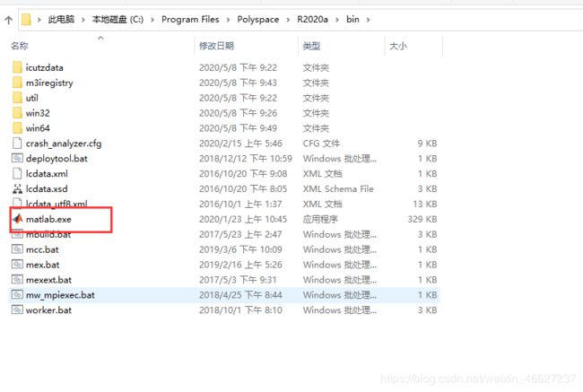Click the lcdata.xml file icon
This screenshot has width=583, height=392.
point(17,174)
